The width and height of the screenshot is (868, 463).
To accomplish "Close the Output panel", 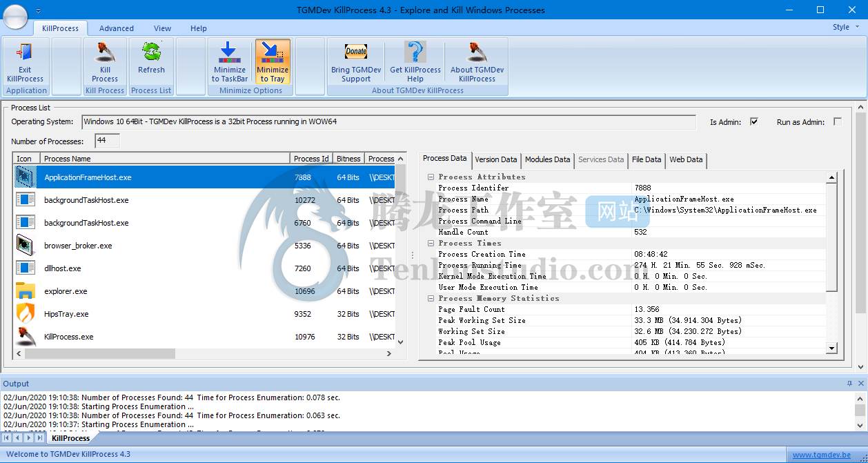I will point(860,384).
